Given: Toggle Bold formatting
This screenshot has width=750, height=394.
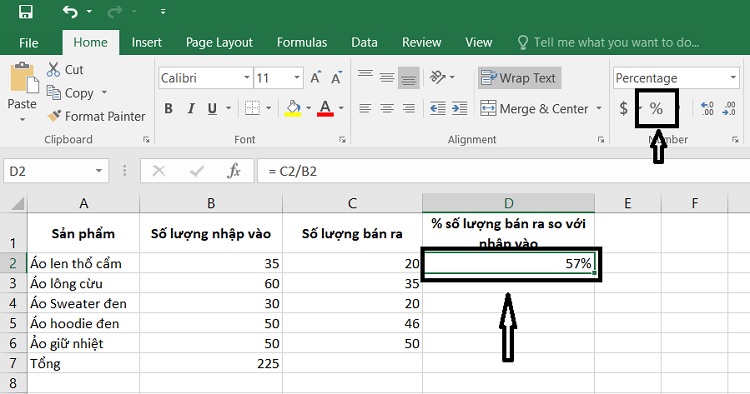Looking at the screenshot, I should click(x=168, y=109).
